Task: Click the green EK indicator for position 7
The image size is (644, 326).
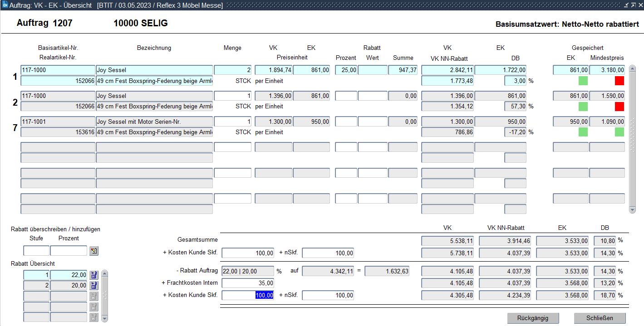Action: coord(583,132)
